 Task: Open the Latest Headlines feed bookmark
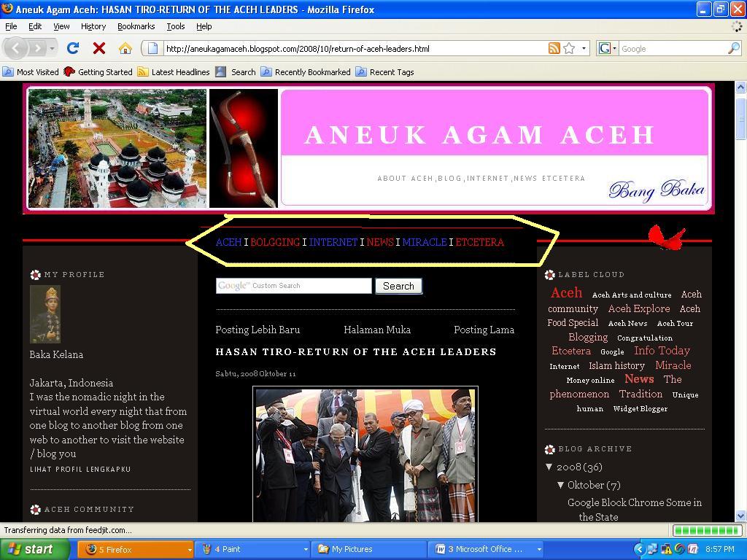tap(174, 72)
